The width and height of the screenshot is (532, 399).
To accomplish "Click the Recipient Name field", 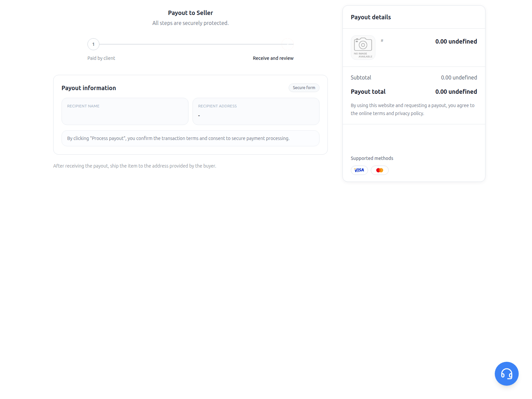I will pos(125,111).
